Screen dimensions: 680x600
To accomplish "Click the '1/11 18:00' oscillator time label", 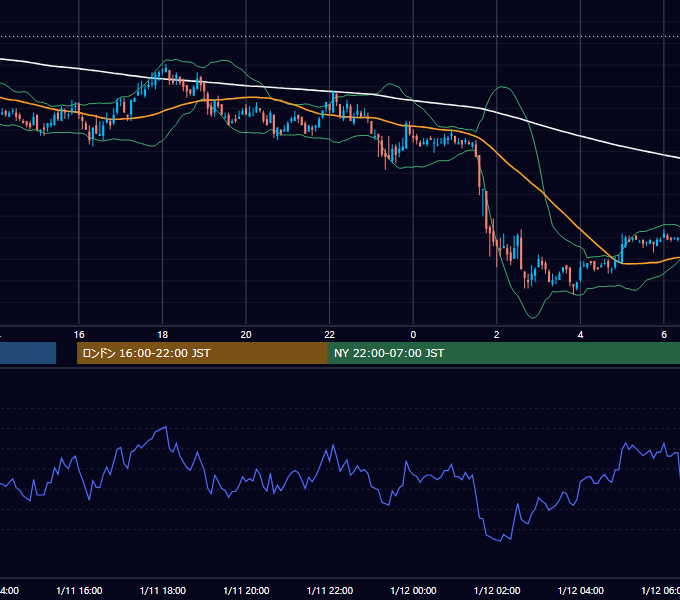I will pyautogui.click(x=163, y=590).
